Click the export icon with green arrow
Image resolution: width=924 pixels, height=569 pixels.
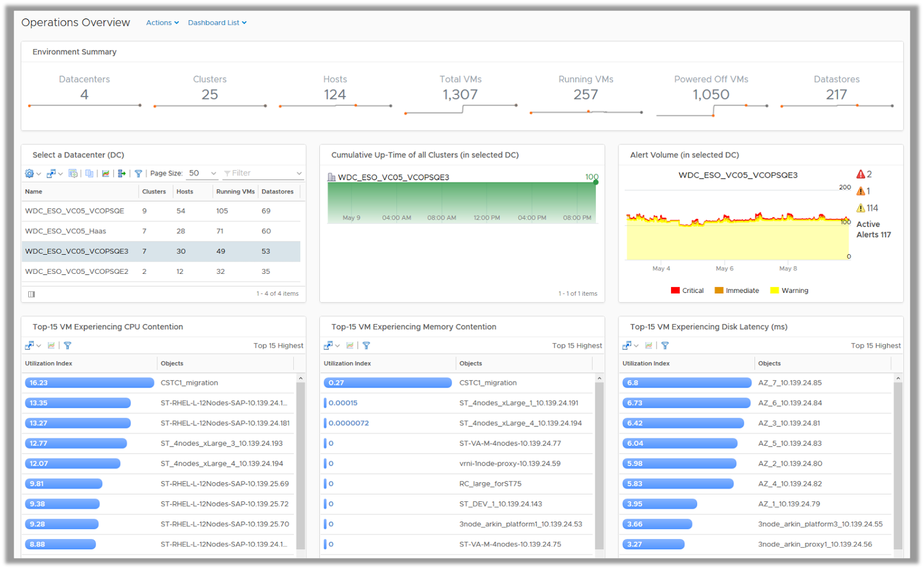pos(121,173)
